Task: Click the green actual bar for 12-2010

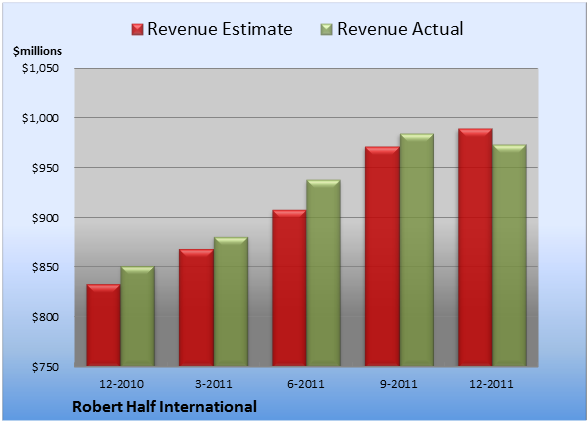Action: point(137,316)
